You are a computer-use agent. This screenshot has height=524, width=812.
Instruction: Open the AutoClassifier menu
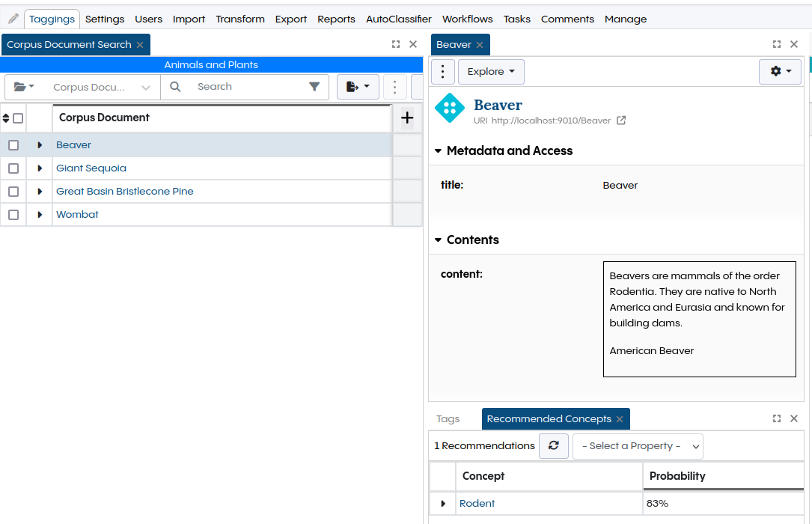[x=398, y=19]
